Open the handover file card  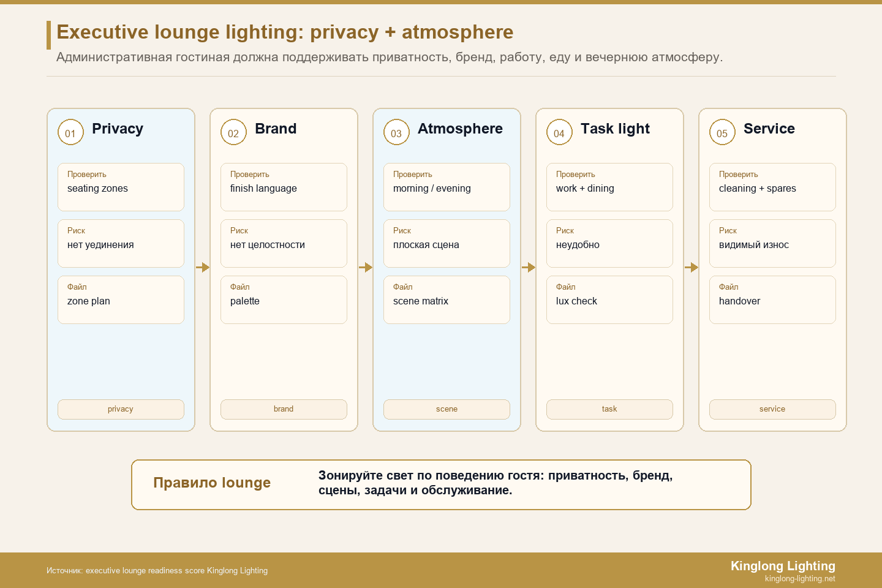[x=772, y=300]
